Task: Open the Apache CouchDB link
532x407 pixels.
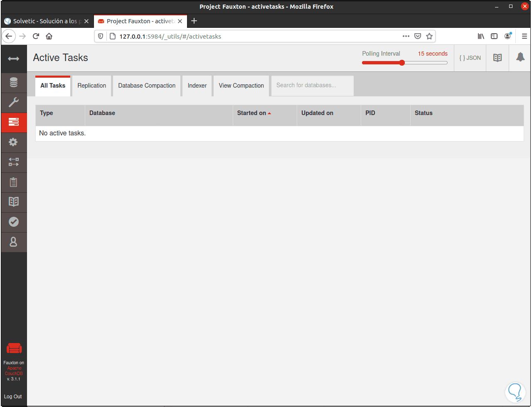Action: 14,371
